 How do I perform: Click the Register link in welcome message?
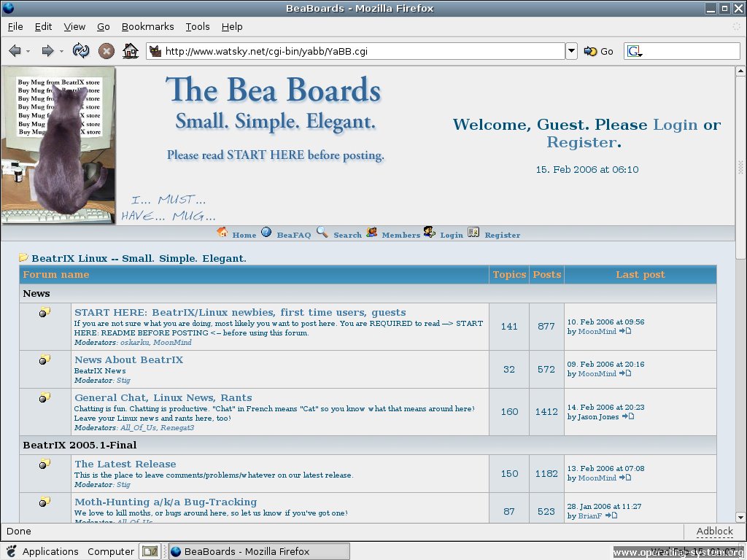click(x=581, y=142)
